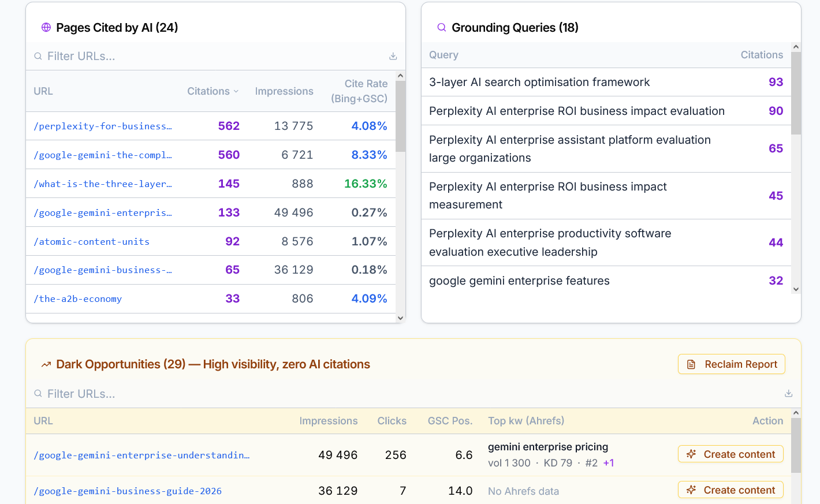Click the search icon in Dark Opportunities filter
820x504 pixels.
38,394
